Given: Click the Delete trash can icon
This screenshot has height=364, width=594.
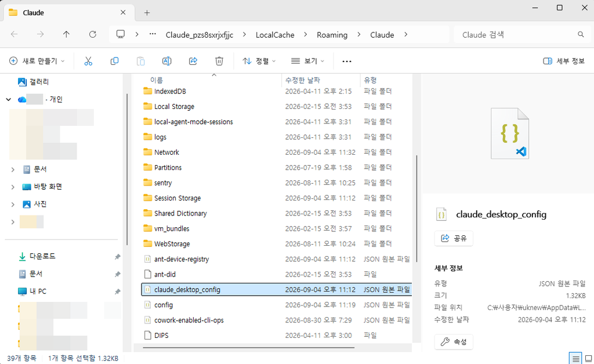Looking at the screenshot, I should coord(219,61).
